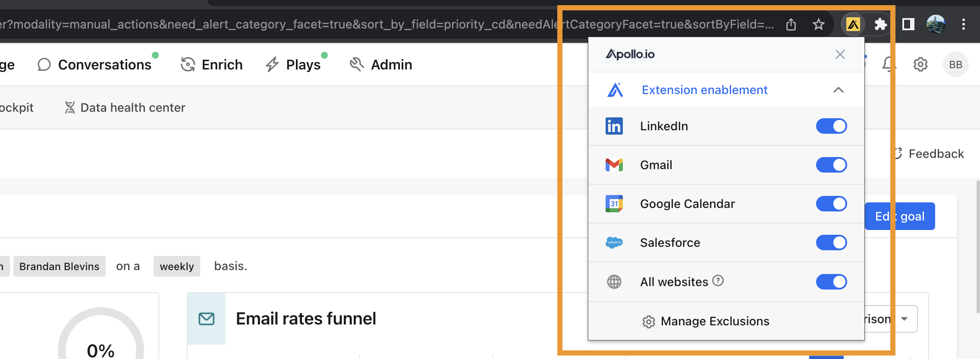Click the Salesforce cloud logo icon

[x=614, y=242]
